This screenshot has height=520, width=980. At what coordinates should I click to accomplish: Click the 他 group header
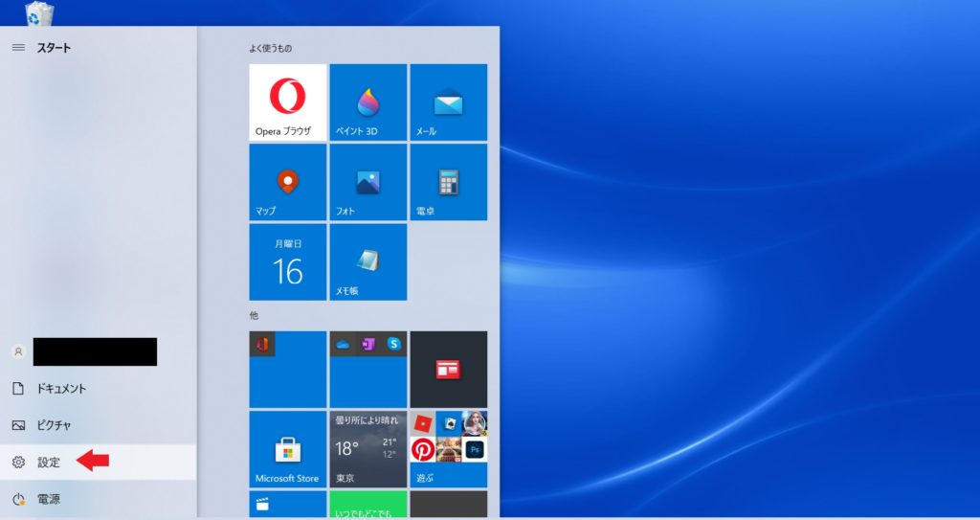(x=254, y=315)
